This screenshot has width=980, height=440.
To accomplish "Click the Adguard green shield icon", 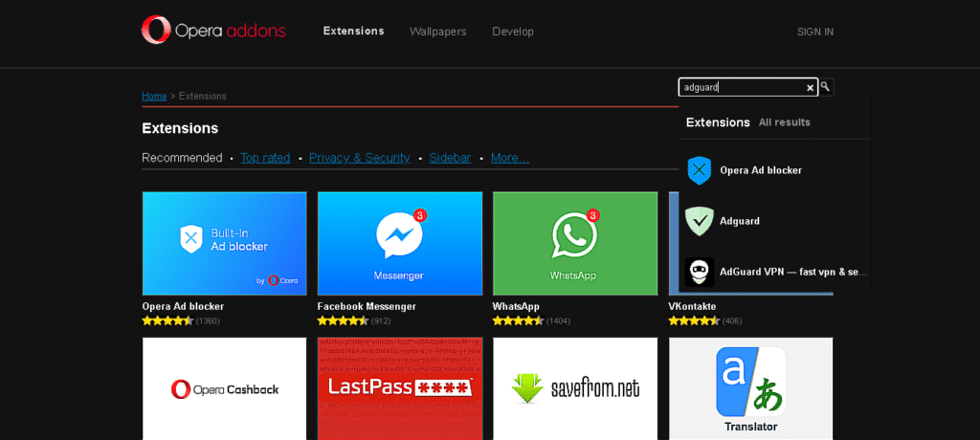I will point(700,221).
